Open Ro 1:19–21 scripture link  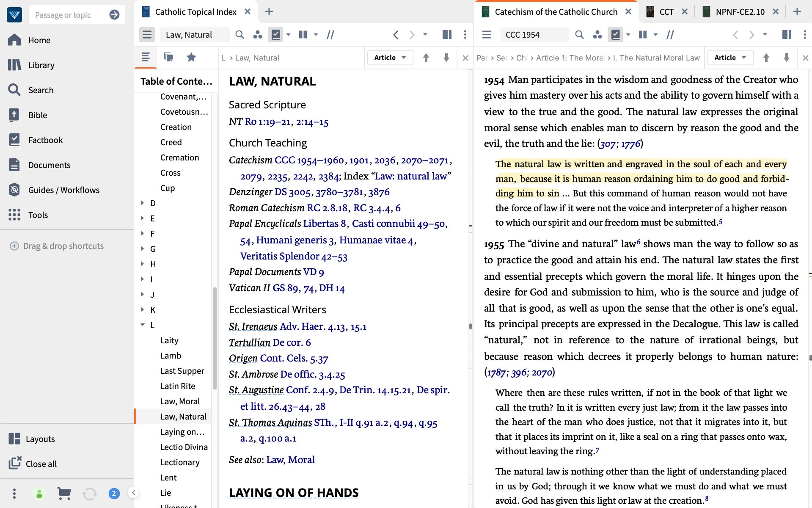(x=268, y=122)
